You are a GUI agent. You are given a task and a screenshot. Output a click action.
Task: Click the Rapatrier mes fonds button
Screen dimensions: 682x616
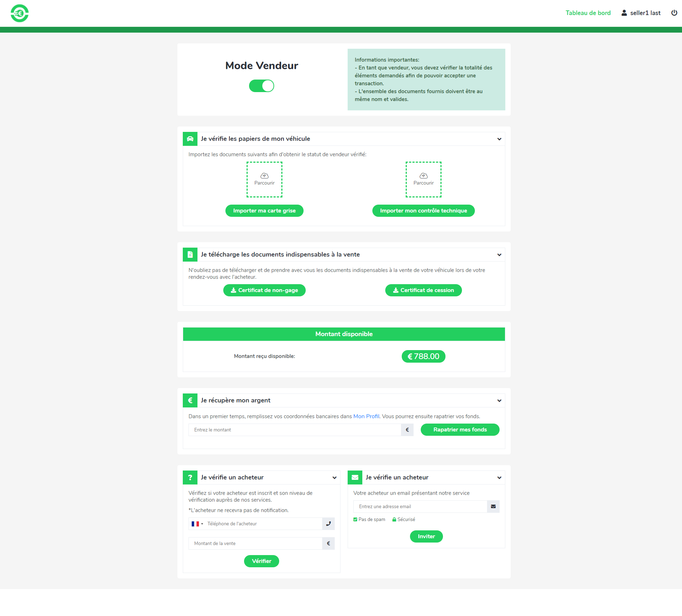tap(460, 430)
